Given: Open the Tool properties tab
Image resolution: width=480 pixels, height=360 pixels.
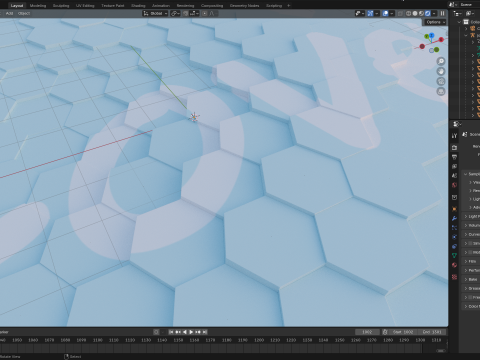Looking at the screenshot, I should [454, 136].
